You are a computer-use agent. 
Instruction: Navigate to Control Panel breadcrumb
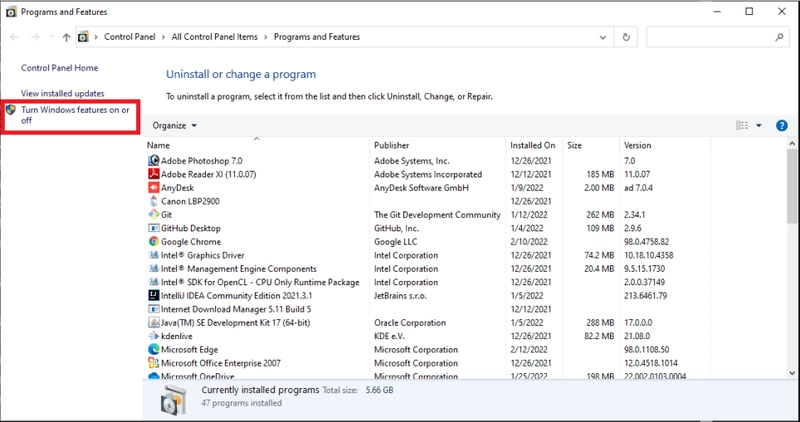pos(130,37)
